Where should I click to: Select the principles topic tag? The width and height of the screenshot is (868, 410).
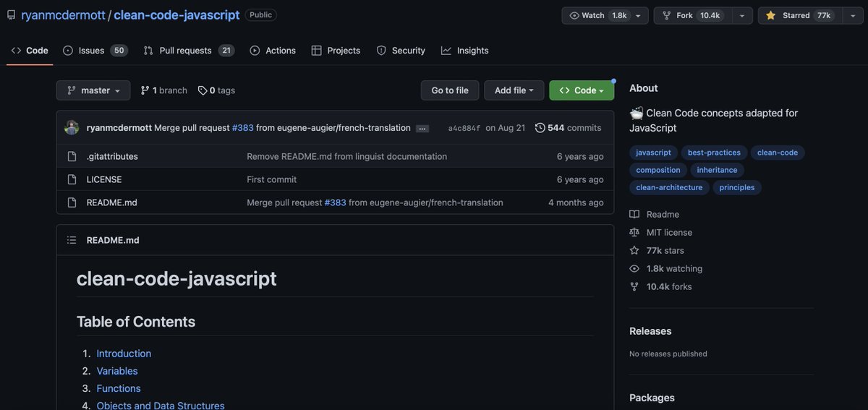point(737,187)
